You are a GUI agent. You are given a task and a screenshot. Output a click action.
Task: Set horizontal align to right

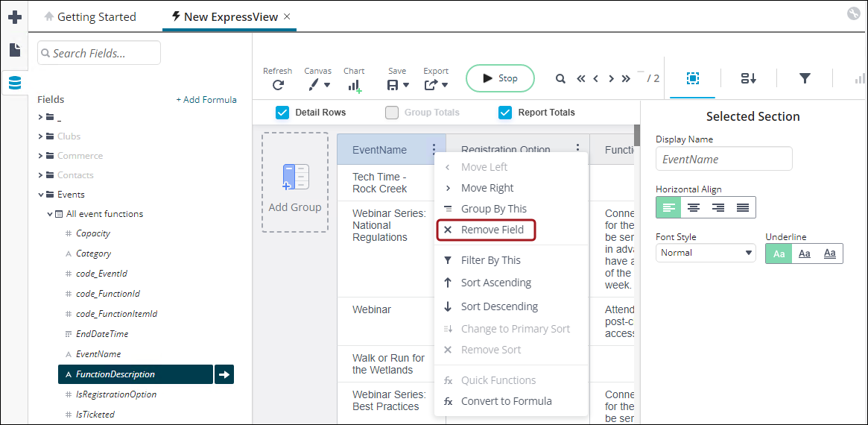tap(718, 208)
